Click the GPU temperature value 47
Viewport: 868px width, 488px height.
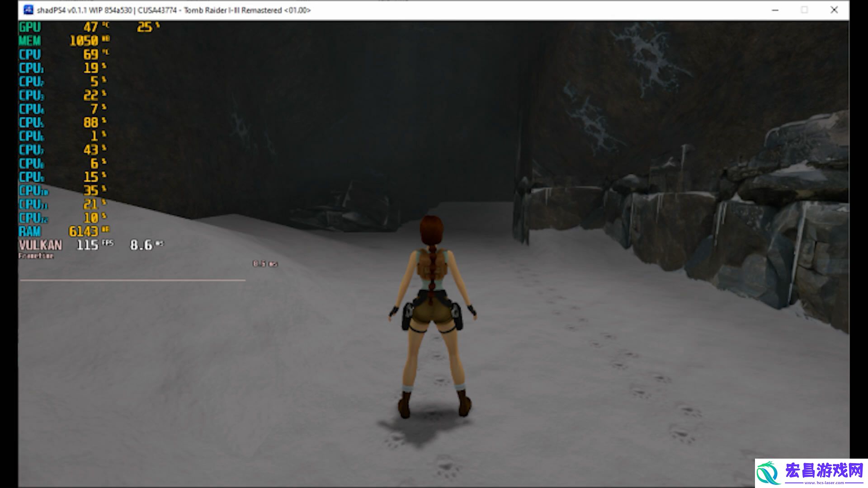coord(90,28)
